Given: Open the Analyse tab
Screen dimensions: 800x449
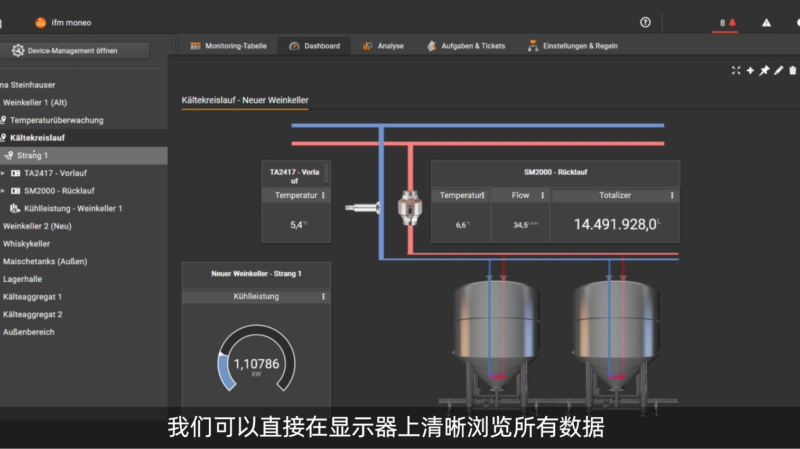Looking at the screenshot, I should [x=384, y=46].
